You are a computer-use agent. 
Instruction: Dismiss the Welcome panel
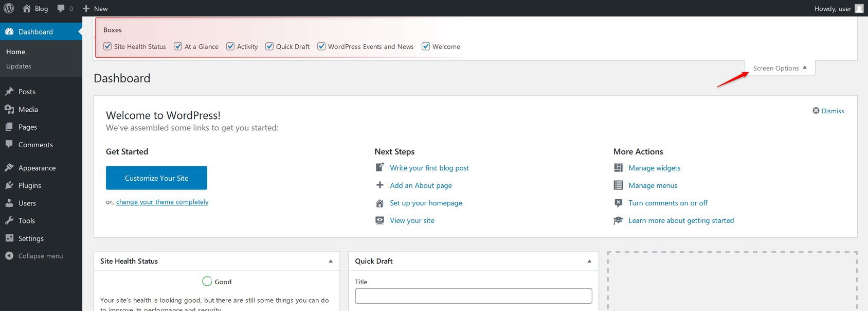coord(828,111)
